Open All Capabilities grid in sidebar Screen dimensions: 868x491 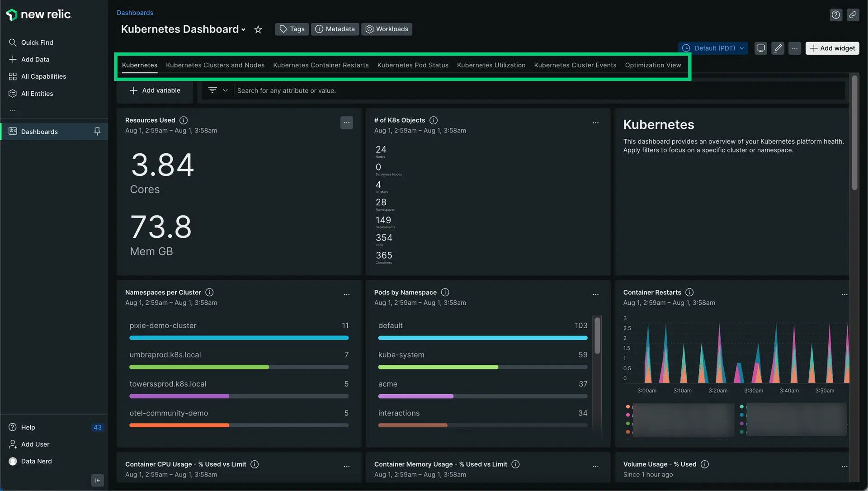pos(43,76)
